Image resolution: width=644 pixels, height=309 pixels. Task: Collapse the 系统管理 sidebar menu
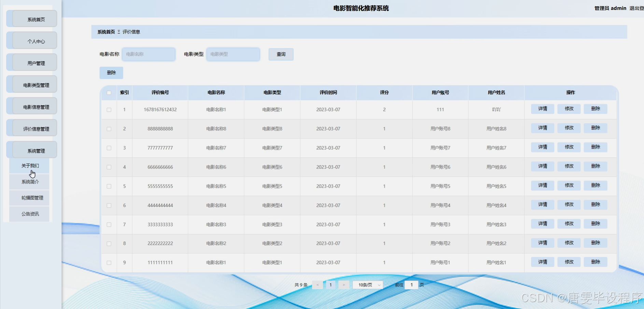(32, 150)
